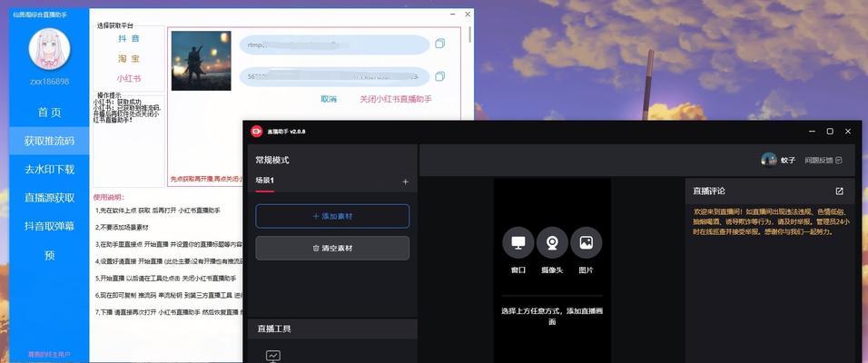This screenshot has height=363, width=868.
Task: Click the 直播评论 panel title
Action: click(708, 191)
